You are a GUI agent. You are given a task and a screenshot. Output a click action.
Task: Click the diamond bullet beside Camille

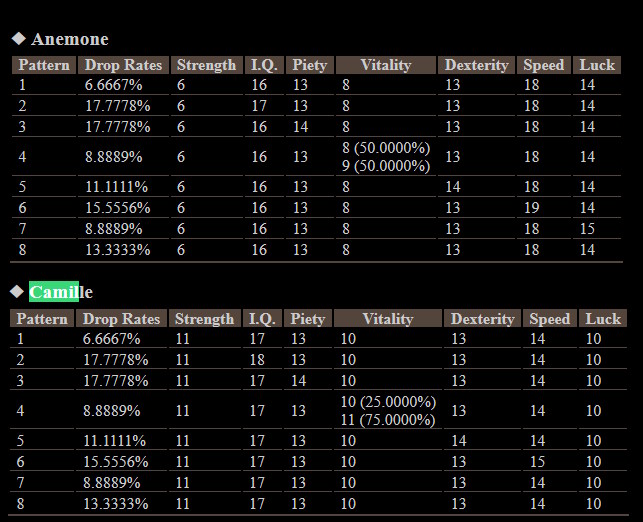click(x=17, y=292)
